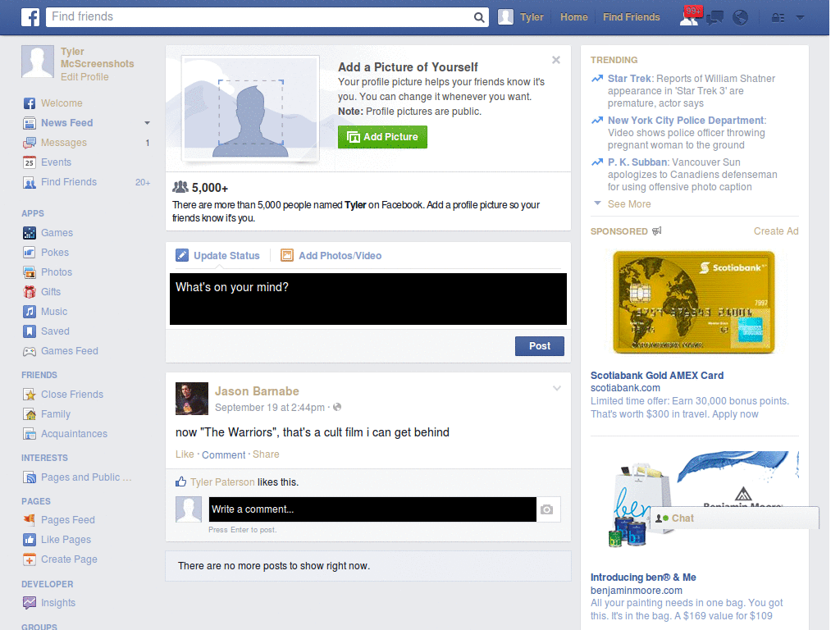Click the Find friends search box
The image size is (840, 630).
pyautogui.click(x=260, y=17)
